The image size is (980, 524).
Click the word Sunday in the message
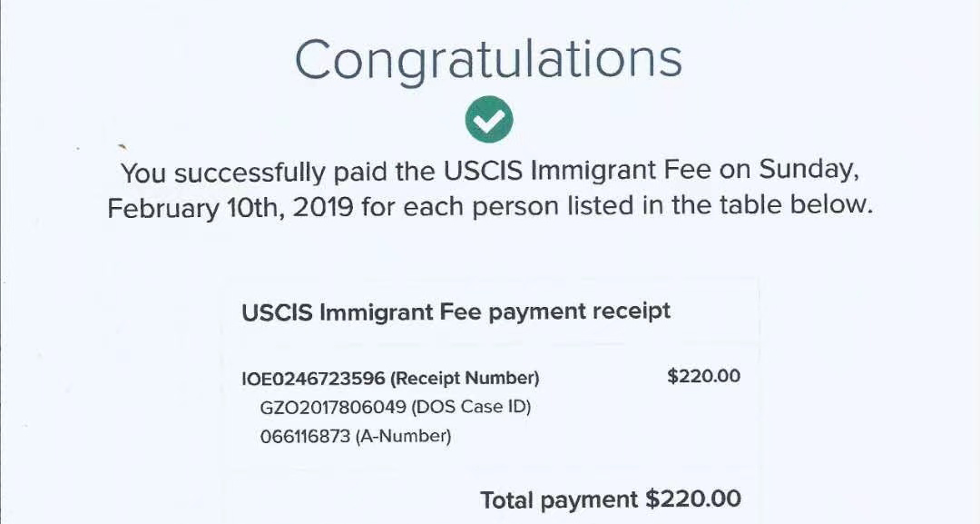tap(808, 171)
